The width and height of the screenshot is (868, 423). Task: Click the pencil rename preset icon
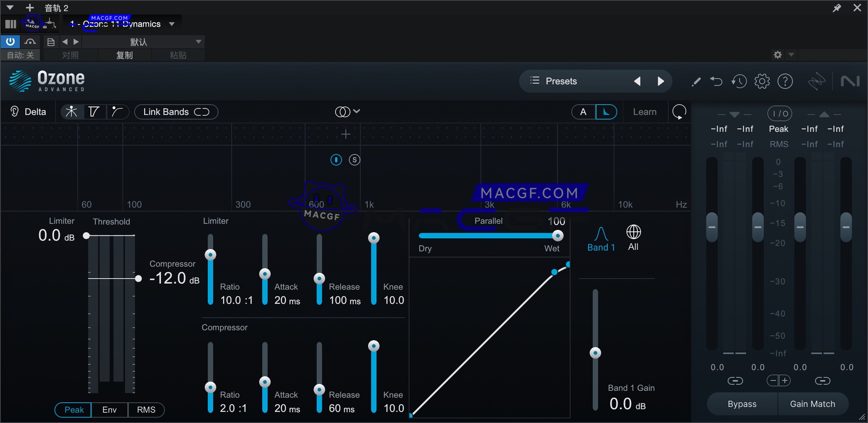click(x=696, y=81)
